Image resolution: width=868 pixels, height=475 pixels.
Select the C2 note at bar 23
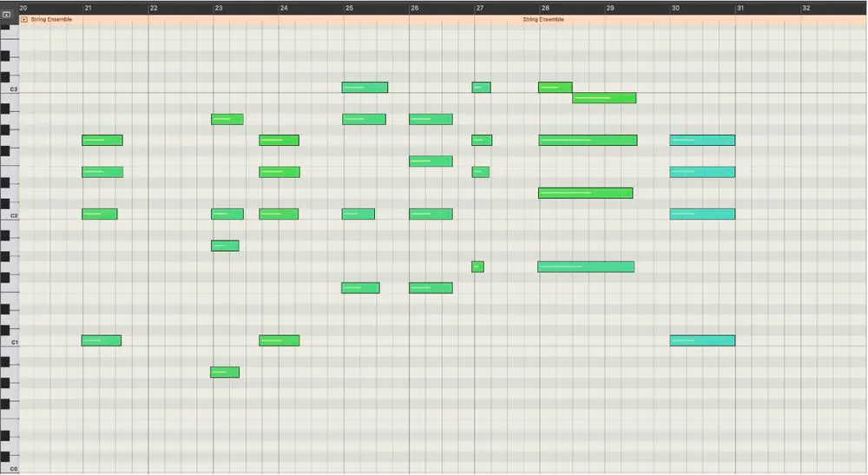pyautogui.click(x=227, y=214)
